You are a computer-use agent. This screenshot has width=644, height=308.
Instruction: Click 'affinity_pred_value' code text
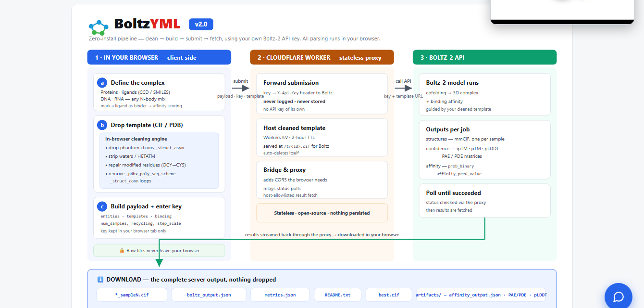pyautogui.click(x=458, y=174)
